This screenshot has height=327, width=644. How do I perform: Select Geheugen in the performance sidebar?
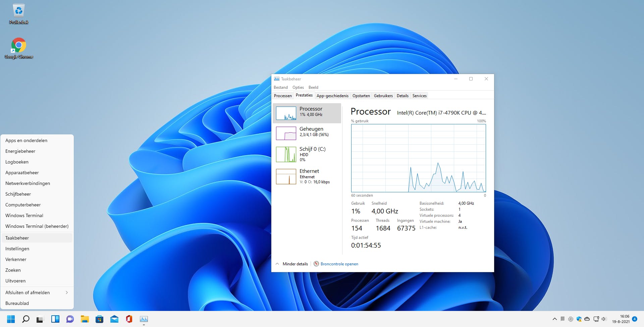click(307, 133)
